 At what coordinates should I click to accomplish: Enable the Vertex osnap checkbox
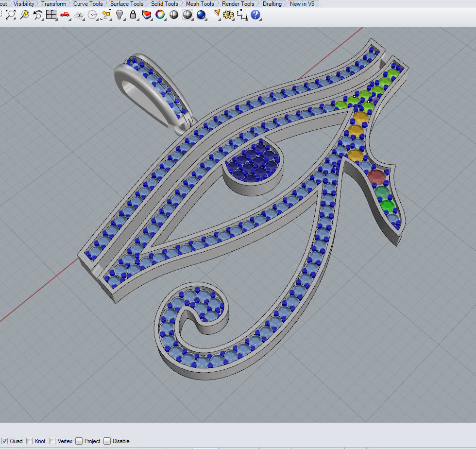coord(52,441)
